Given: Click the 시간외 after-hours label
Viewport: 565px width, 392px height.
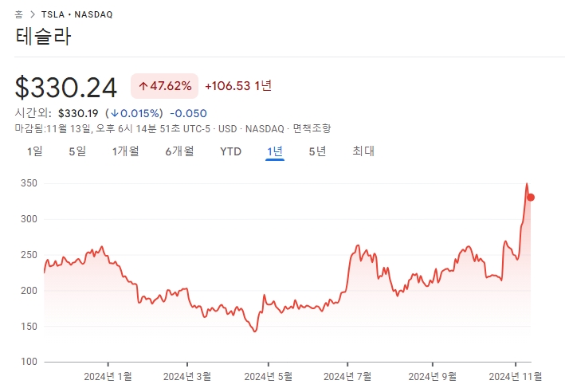Looking at the screenshot, I should coord(33,113).
